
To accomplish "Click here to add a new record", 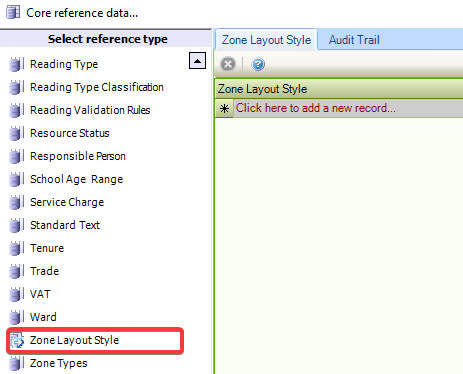I will (x=315, y=108).
